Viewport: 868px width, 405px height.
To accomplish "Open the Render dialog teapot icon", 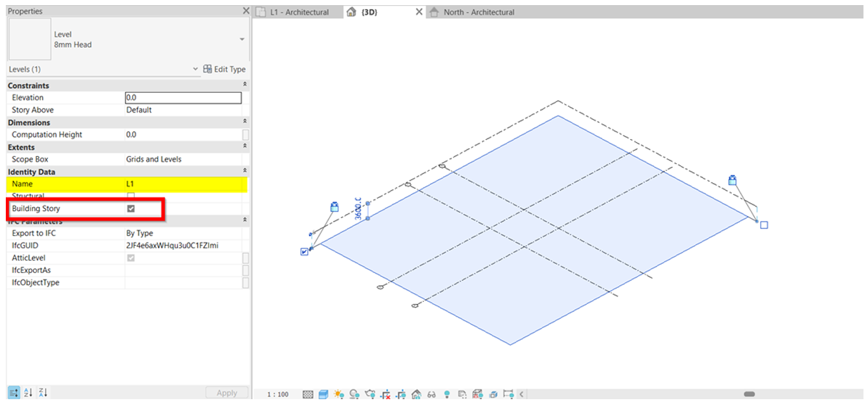I will [x=371, y=393].
